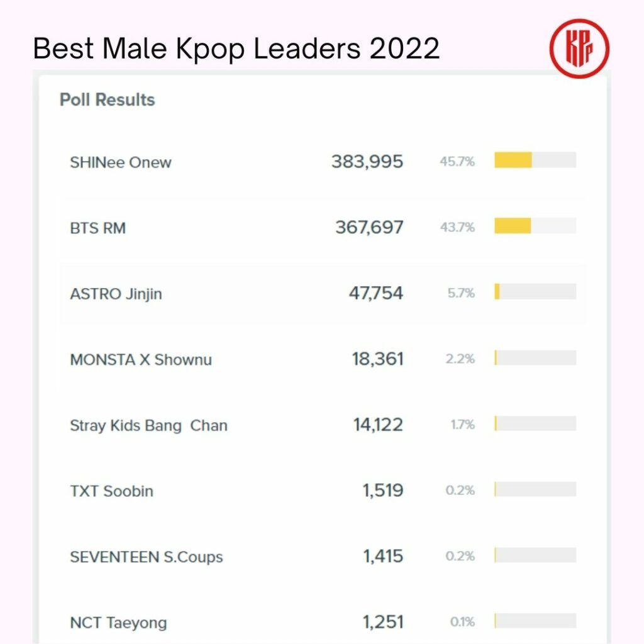Image resolution: width=644 pixels, height=644 pixels.
Task: Select the BTS RM poll row
Action: tap(98, 228)
